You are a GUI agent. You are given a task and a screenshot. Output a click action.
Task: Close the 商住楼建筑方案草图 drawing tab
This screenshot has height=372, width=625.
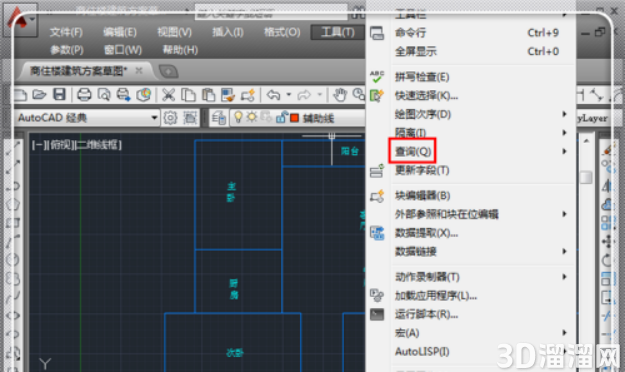[139, 71]
